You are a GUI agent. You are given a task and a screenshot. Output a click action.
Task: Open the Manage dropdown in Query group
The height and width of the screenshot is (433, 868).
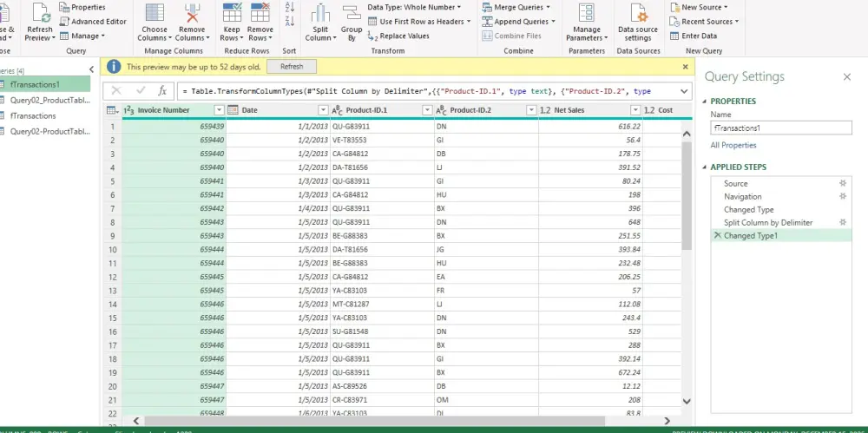coord(82,36)
